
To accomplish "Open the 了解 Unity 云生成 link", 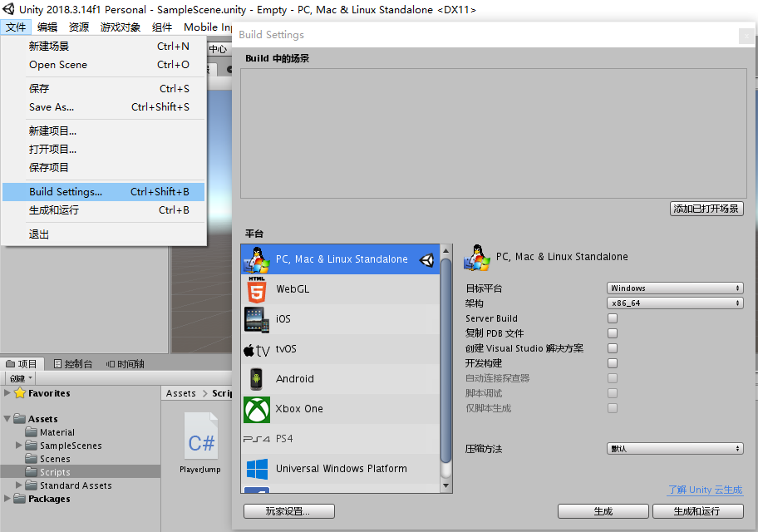I will (706, 490).
